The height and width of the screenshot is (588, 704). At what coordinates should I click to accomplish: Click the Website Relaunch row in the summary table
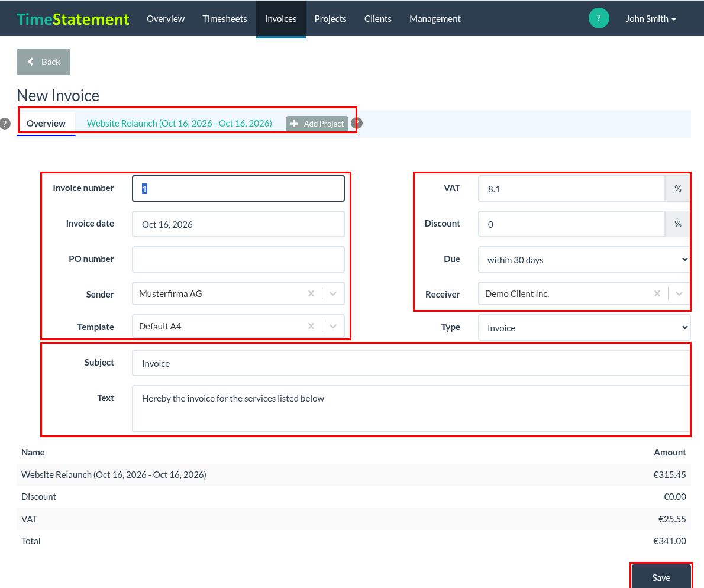click(354, 474)
